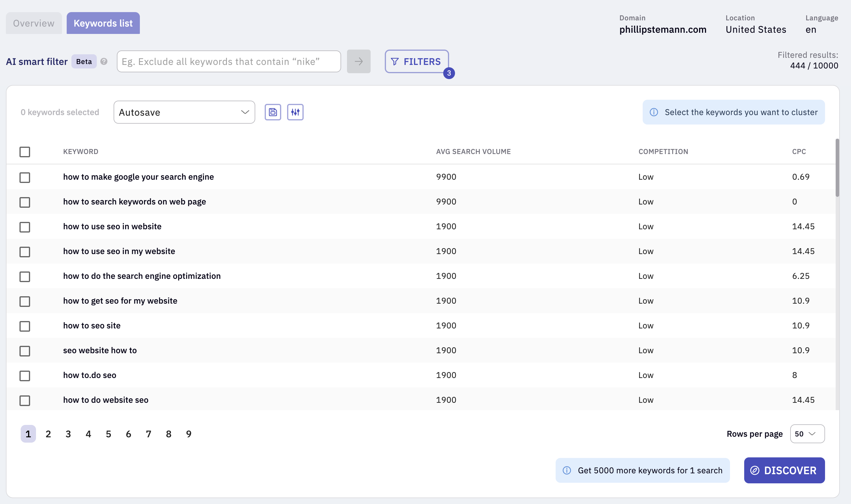
Task: Jump to results page 8
Action: [168, 434]
